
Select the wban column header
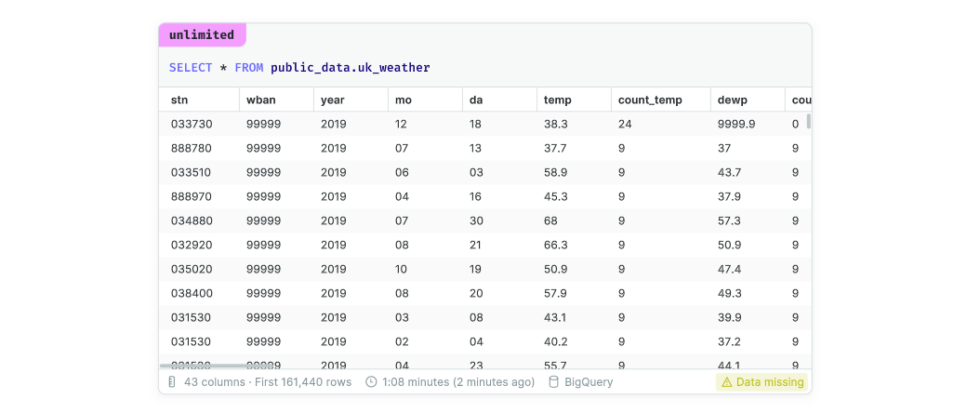[260, 100]
